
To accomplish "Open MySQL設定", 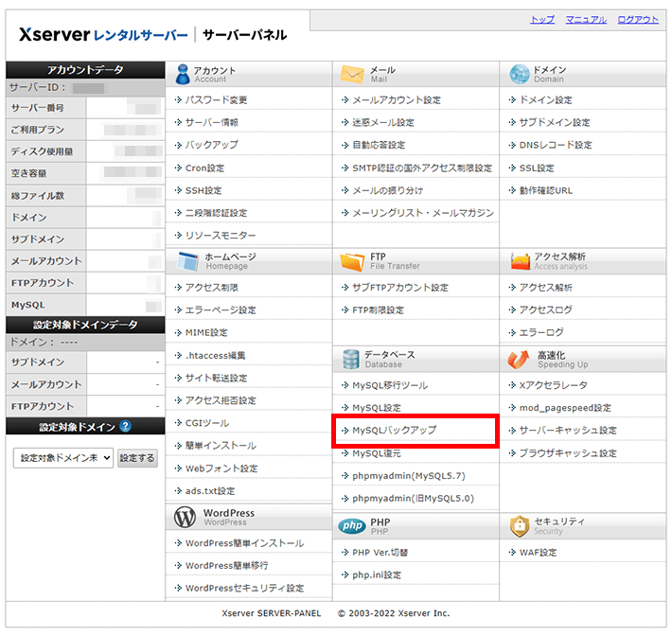I will [x=377, y=408].
